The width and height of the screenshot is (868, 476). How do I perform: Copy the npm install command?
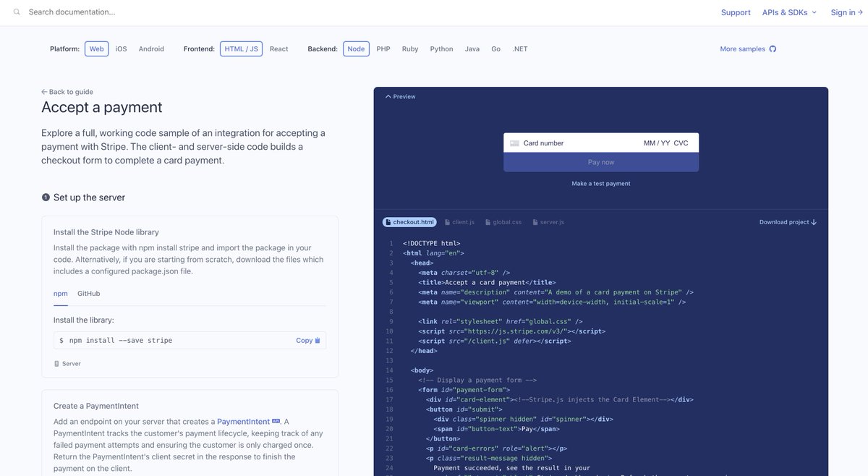(308, 341)
